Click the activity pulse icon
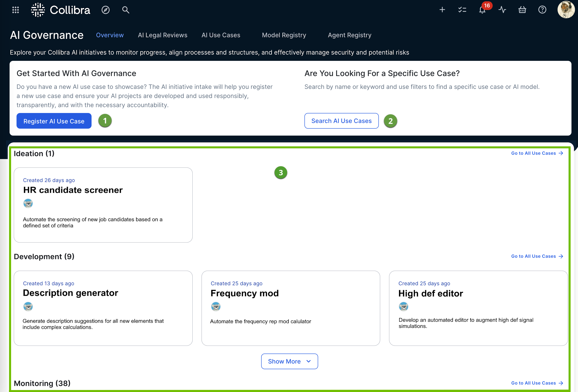This screenshot has height=392, width=578. 502,10
